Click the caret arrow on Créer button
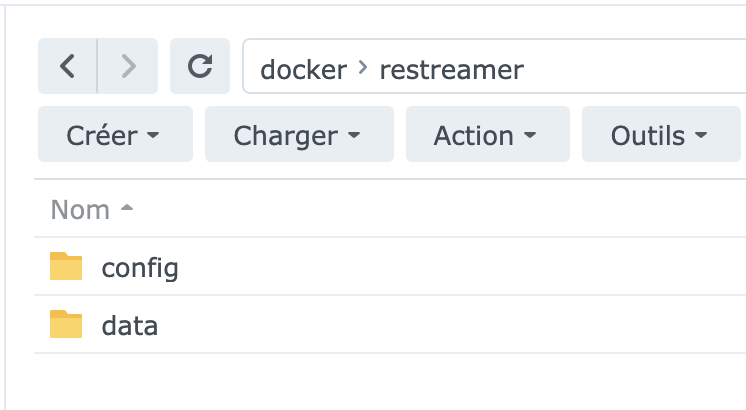This screenshot has height=410, width=746. pos(153,136)
